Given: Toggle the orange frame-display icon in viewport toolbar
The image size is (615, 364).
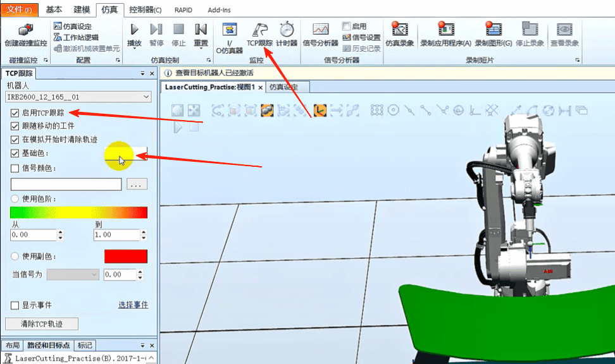Looking at the screenshot, I should (x=320, y=111).
